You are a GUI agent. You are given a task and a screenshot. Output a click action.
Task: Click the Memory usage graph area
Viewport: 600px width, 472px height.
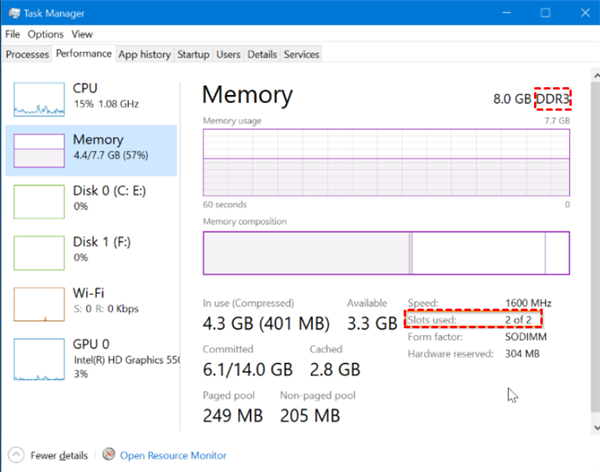tap(386, 161)
